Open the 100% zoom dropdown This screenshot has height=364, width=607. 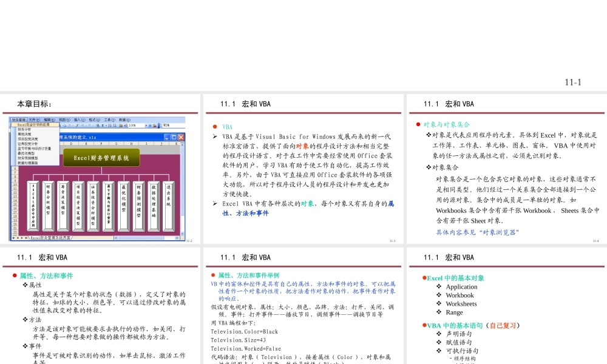[x=146, y=125]
